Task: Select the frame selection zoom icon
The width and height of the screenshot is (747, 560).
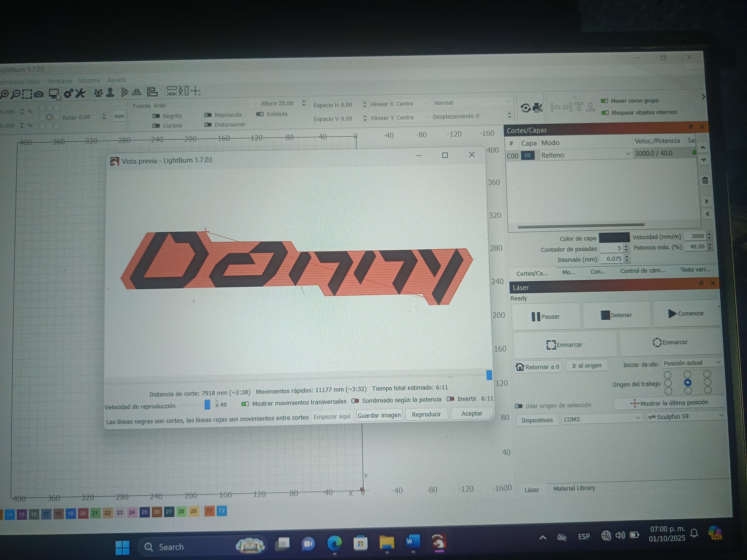Action: click(27, 94)
